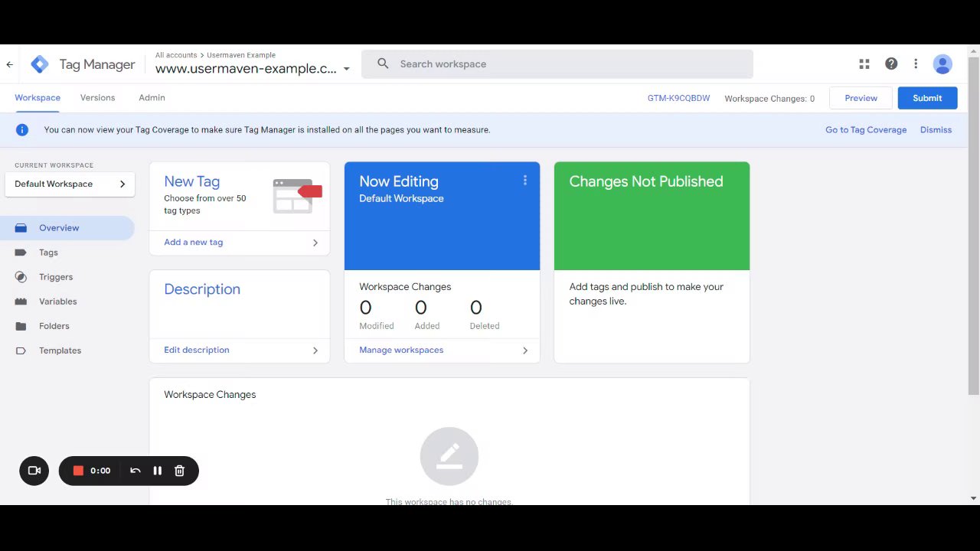Click chevron next to Edit description

[315, 350]
